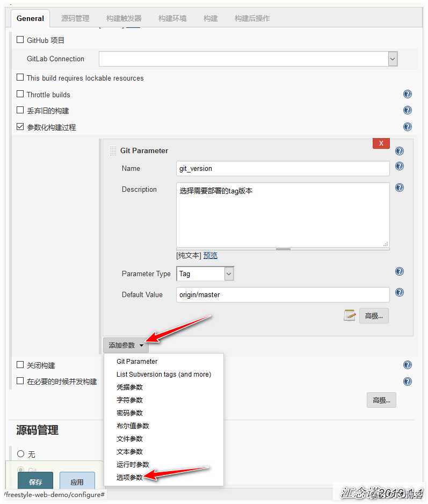Click 高级 button below 并发构建 option
Image resolution: width=428 pixels, height=504 pixels.
pyautogui.click(x=381, y=400)
